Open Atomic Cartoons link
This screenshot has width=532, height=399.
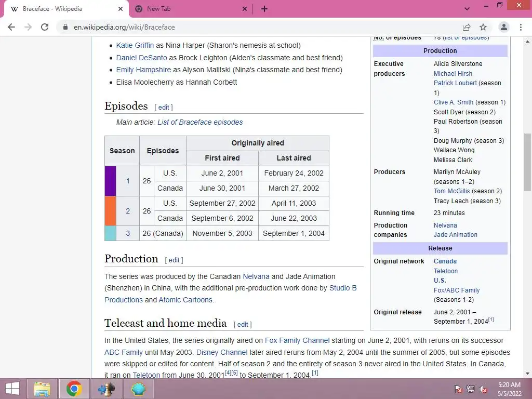pyautogui.click(x=185, y=300)
